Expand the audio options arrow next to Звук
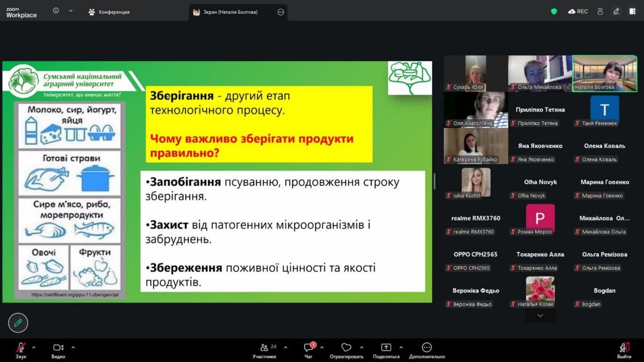 (x=34, y=347)
